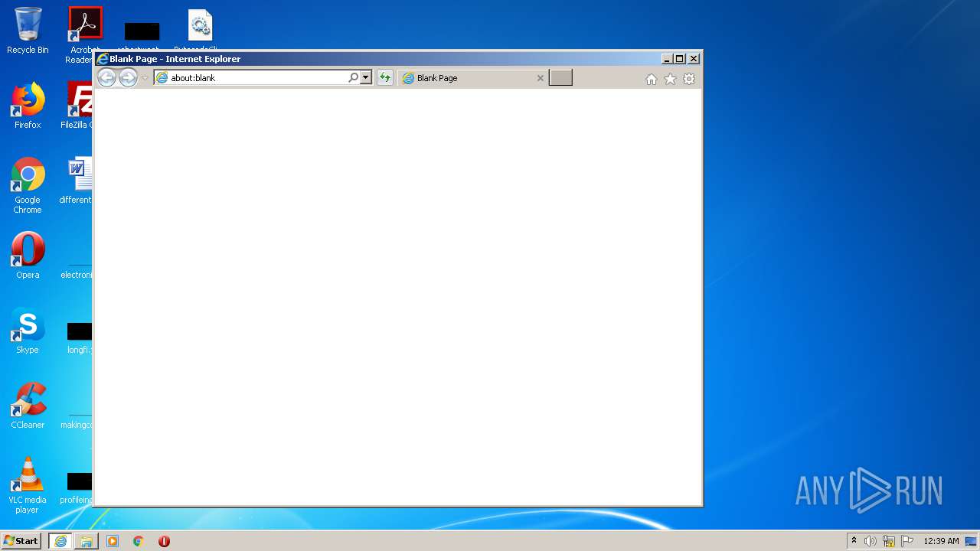This screenshot has width=980, height=551.
Task: Minimize the Internet Explorer window
Action: [x=667, y=59]
